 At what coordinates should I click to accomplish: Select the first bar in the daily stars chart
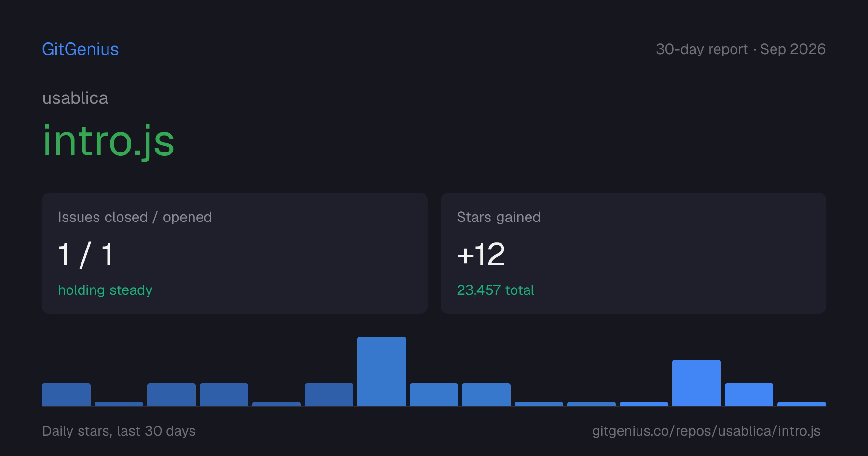point(66,395)
